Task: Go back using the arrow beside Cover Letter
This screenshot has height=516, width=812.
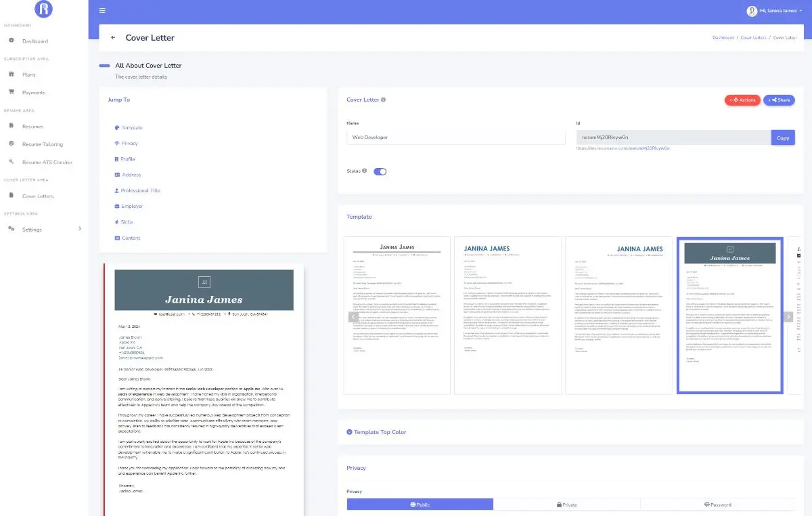Action: (113, 38)
